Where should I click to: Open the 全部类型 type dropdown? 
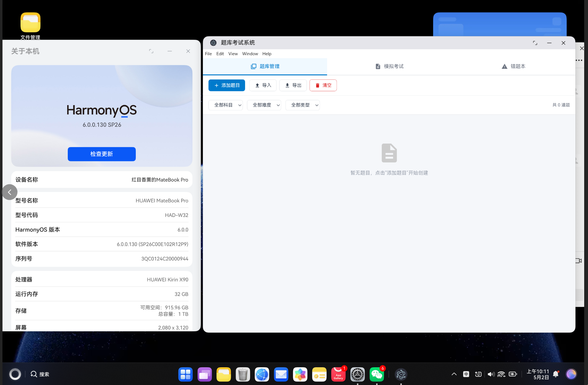point(302,105)
